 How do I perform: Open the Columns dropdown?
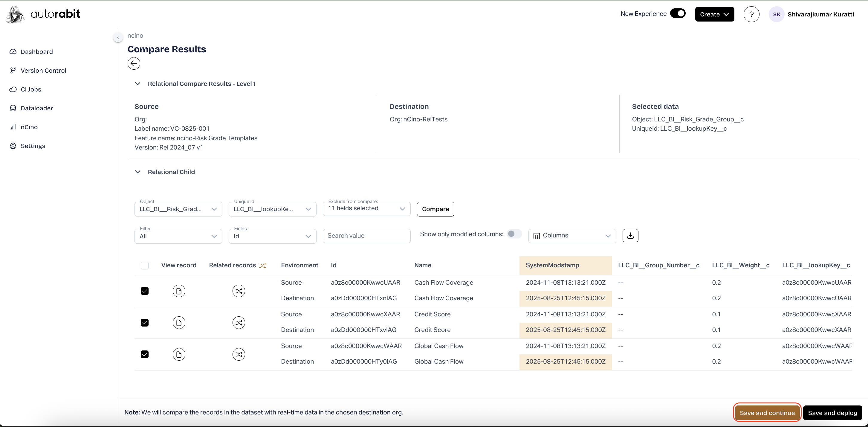pyautogui.click(x=572, y=236)
